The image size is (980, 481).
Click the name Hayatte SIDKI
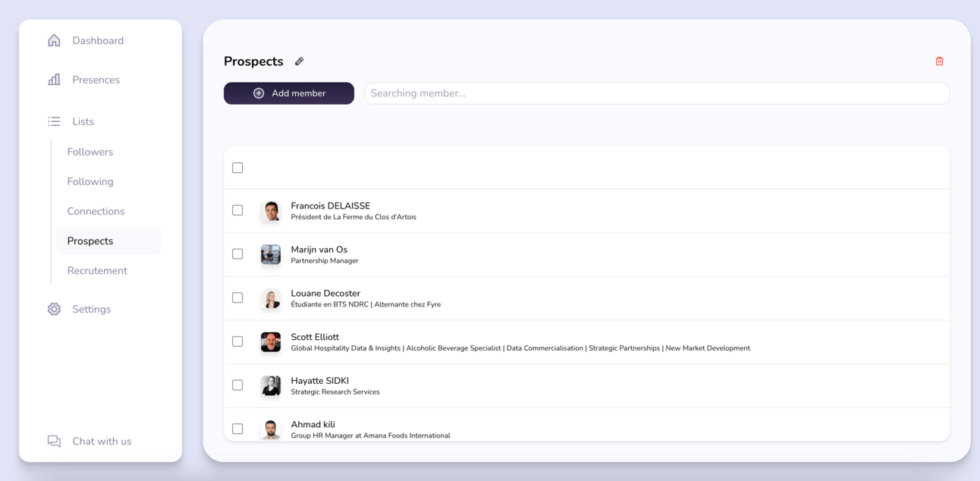[x=320, y=381]
